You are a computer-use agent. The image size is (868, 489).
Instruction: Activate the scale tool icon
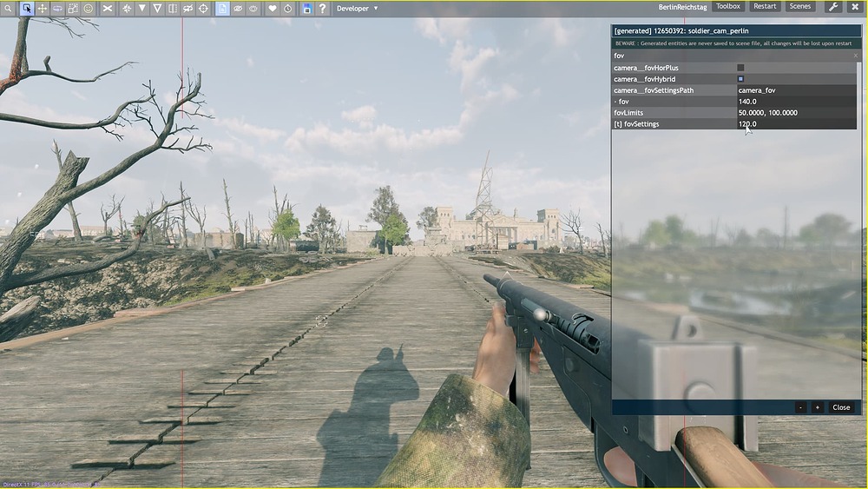73,9
